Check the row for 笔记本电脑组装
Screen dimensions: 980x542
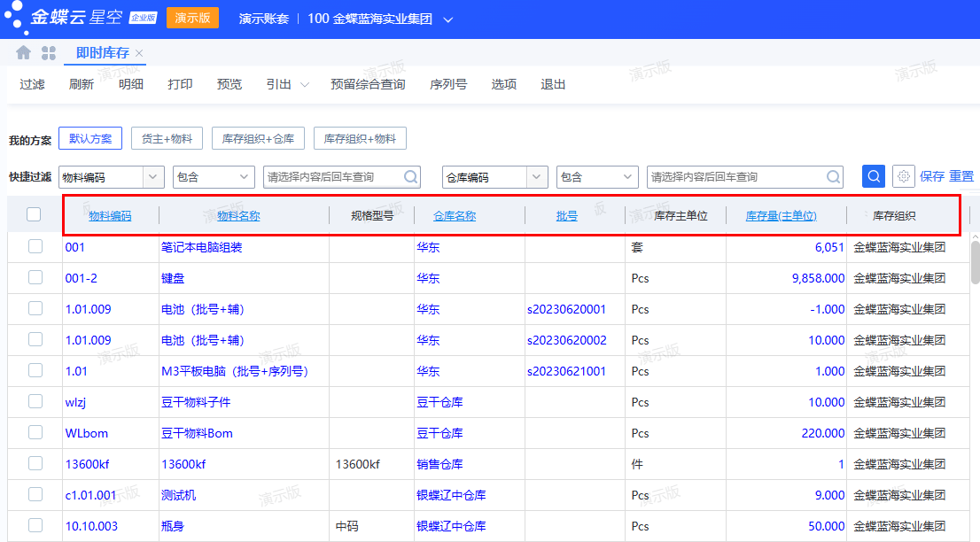click(x=35, y=246)
